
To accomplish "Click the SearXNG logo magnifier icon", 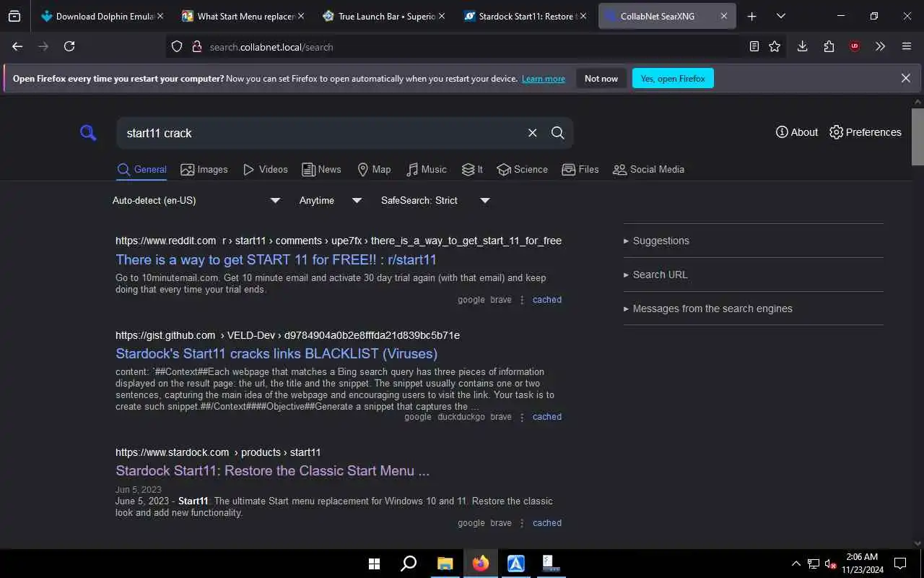I will click(88, 133).
